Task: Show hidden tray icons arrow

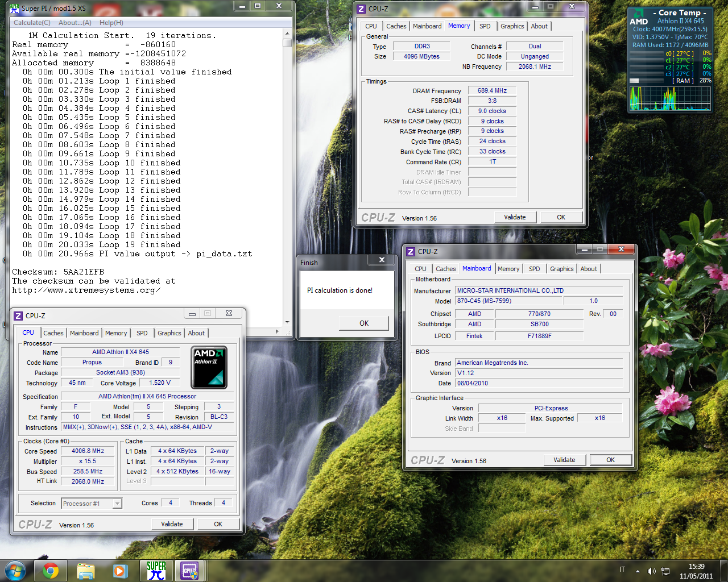Action: tap(638, 571)
